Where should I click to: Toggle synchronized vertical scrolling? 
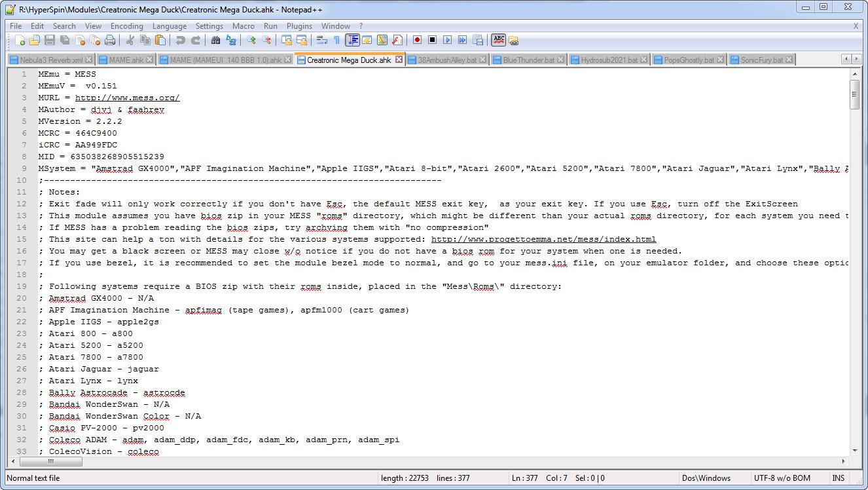(286, 40)
